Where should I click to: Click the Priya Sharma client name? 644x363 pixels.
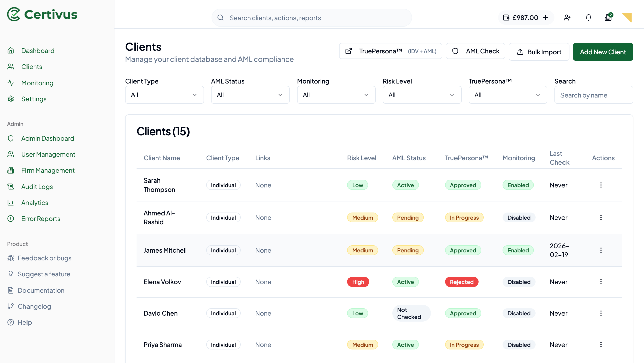[163, 345]
